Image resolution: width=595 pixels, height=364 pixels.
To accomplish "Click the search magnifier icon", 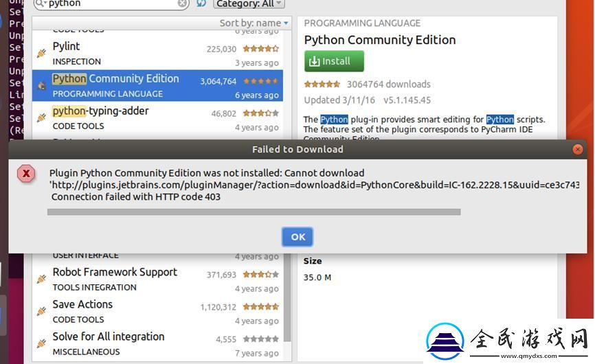I will (41, 4).
